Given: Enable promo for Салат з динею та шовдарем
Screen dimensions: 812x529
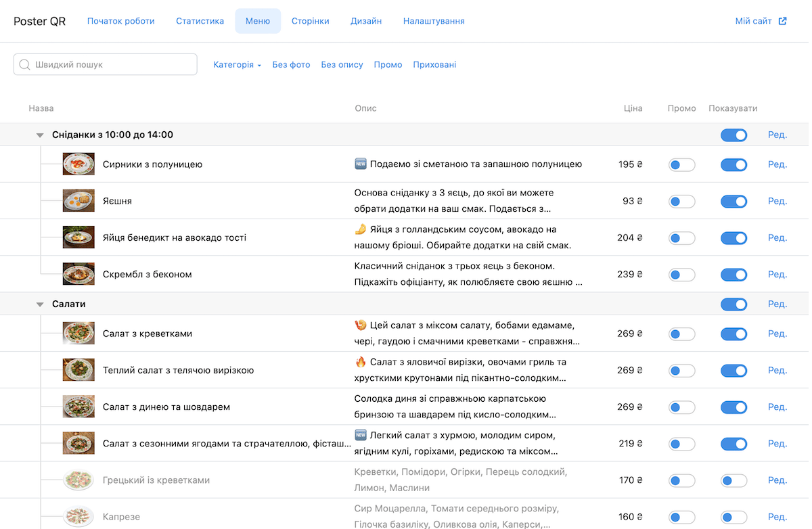Looking at the screenshot, I should pos(682,407).
